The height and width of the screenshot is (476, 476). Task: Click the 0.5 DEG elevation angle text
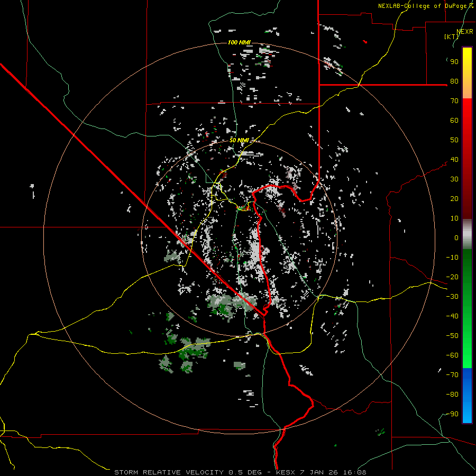pyautogui.click(x=245, y=472)
